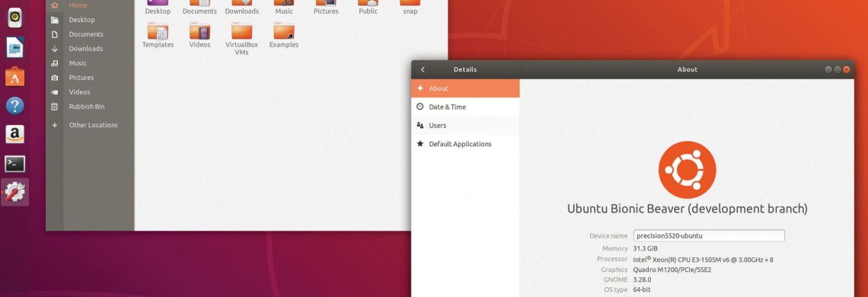Select the Public folder in file view
This screenshot has width=868, height=297.
tap(368, 7)
